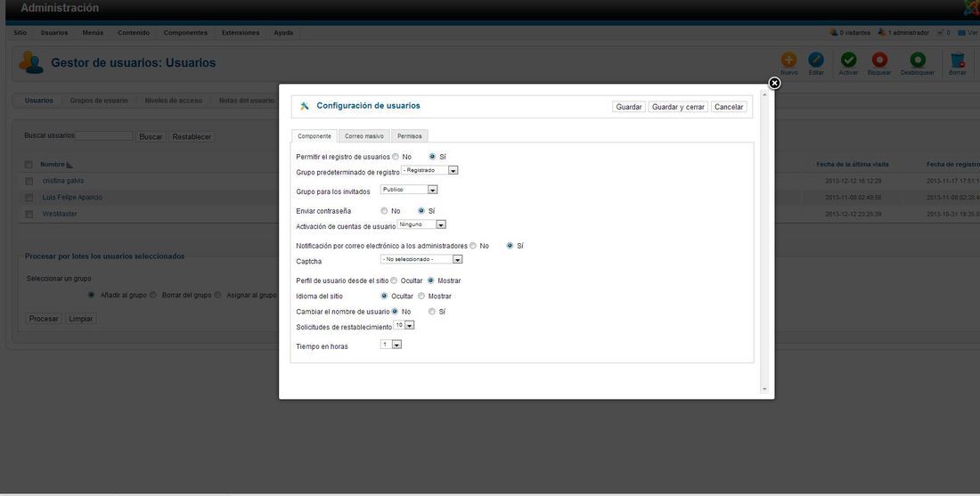
Task: Open the Contenido menu
Action: tap(134, 33)
